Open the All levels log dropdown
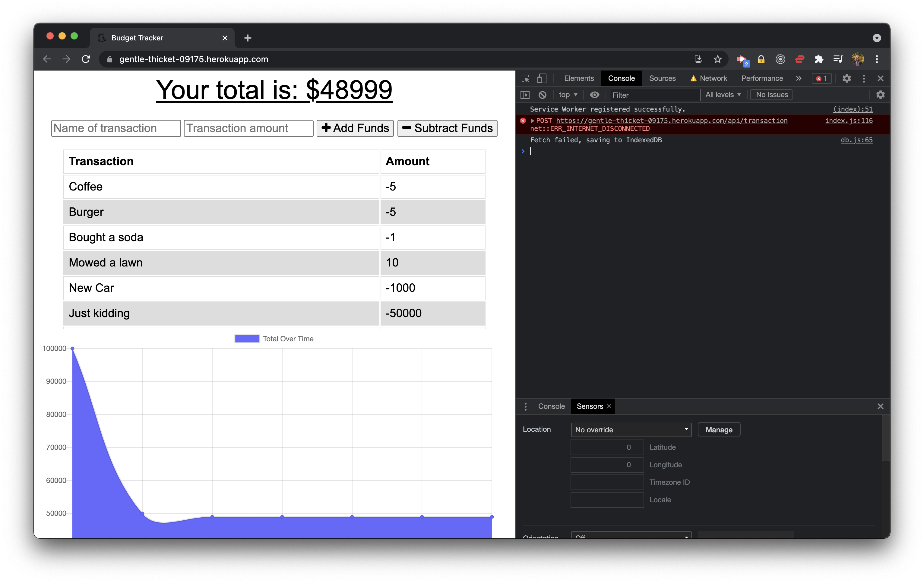924x583 pixels. [x=722, y=95]
